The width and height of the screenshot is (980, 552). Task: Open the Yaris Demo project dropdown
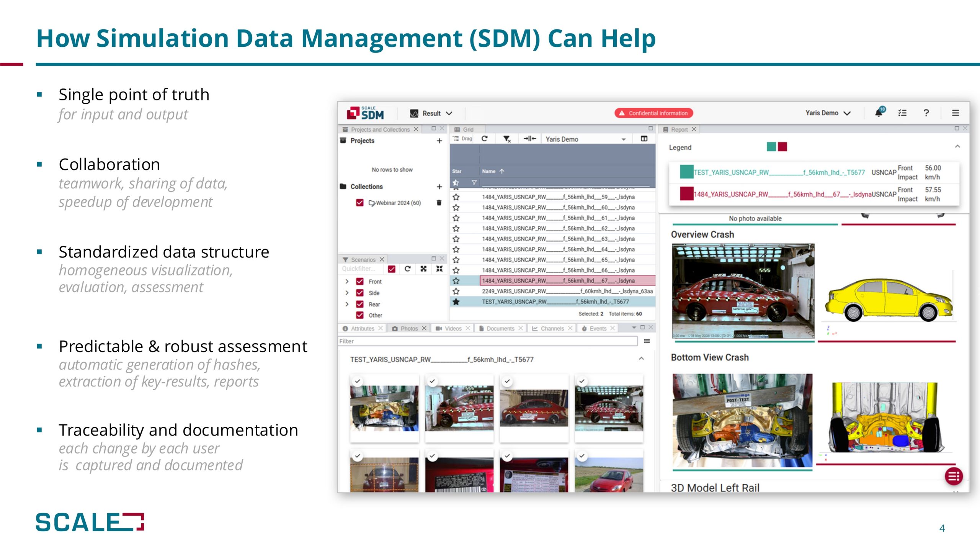click(x=828, y=113)
